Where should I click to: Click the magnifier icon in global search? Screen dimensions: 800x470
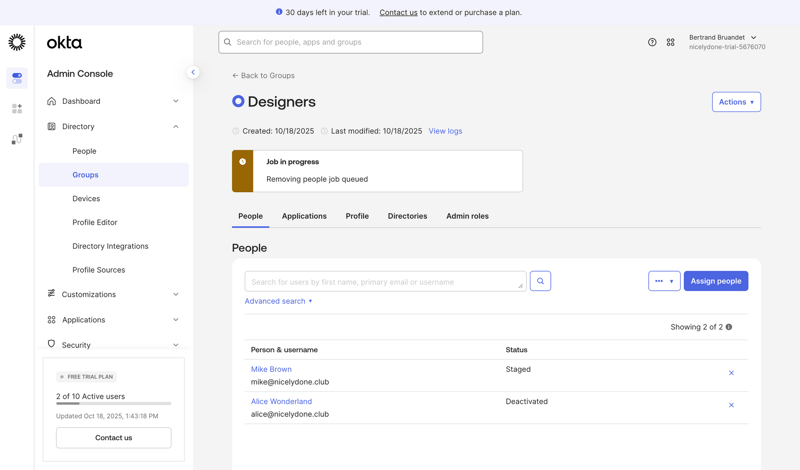(x=228, y=42)
